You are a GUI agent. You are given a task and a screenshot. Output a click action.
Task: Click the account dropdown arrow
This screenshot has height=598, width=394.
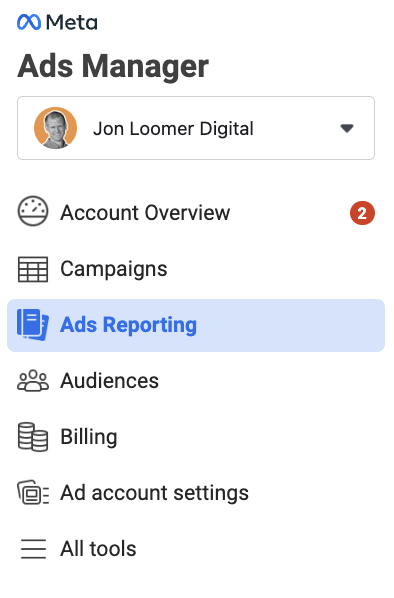pyautogui.click(x=347, y=128)
